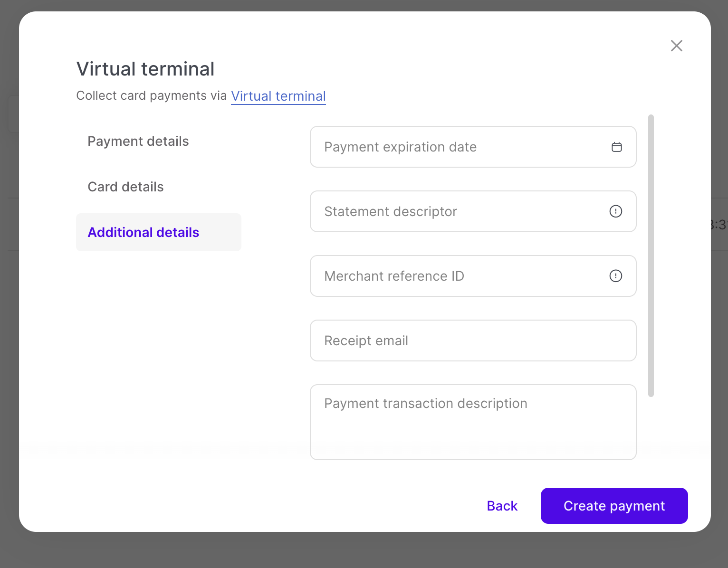Click the "Collect card payments via" text
Image resolution: width=728 pixels, height=568 pixels.
coord(152,96)
